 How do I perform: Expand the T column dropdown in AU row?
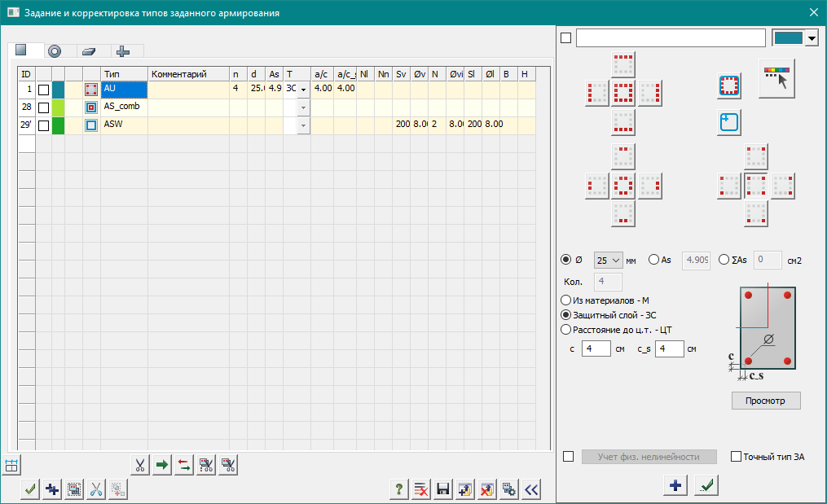[303, 89]
